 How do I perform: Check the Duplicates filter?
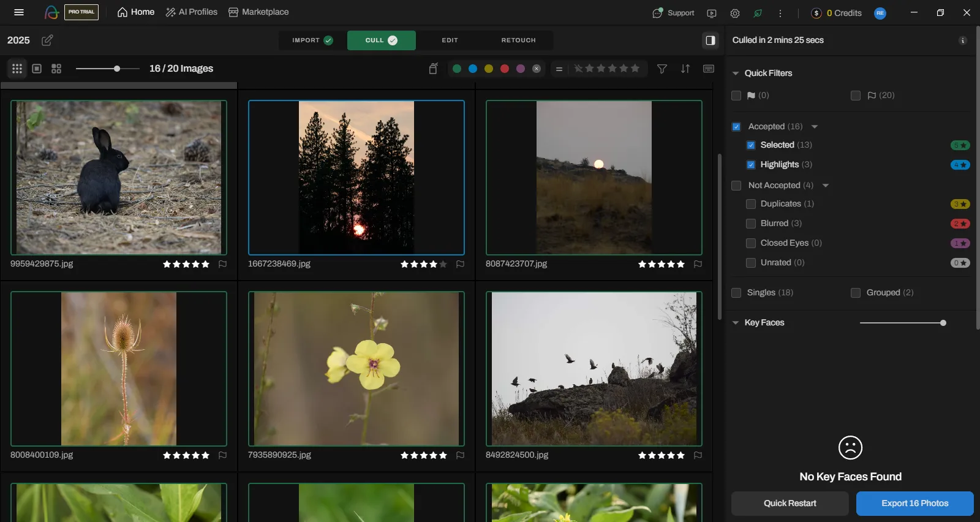[751, 204]
